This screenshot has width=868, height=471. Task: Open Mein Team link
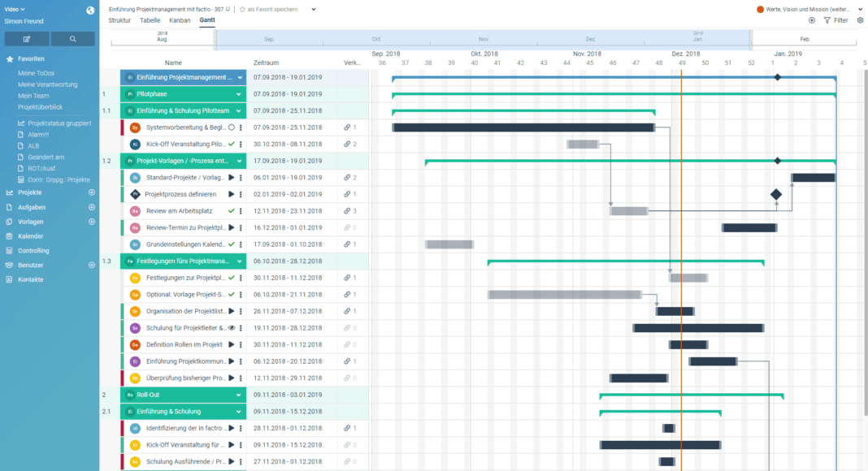[x=33, y=96]
